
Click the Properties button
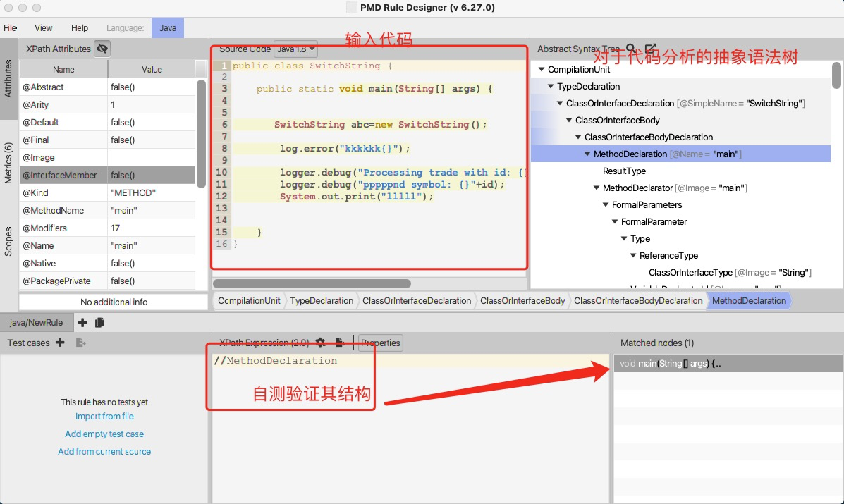[x=380, y=343]
